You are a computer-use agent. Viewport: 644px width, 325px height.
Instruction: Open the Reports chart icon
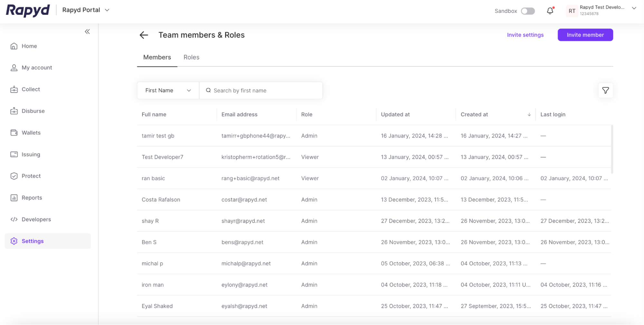[x=14, y=198]
